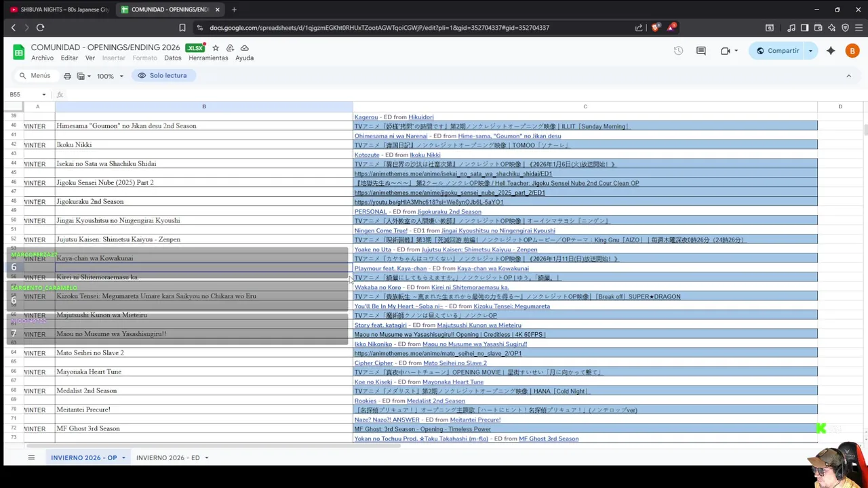Open the youtu.be link in row 48
The width and height of the screenshot is (868, 488).
(x=429, y=203)
